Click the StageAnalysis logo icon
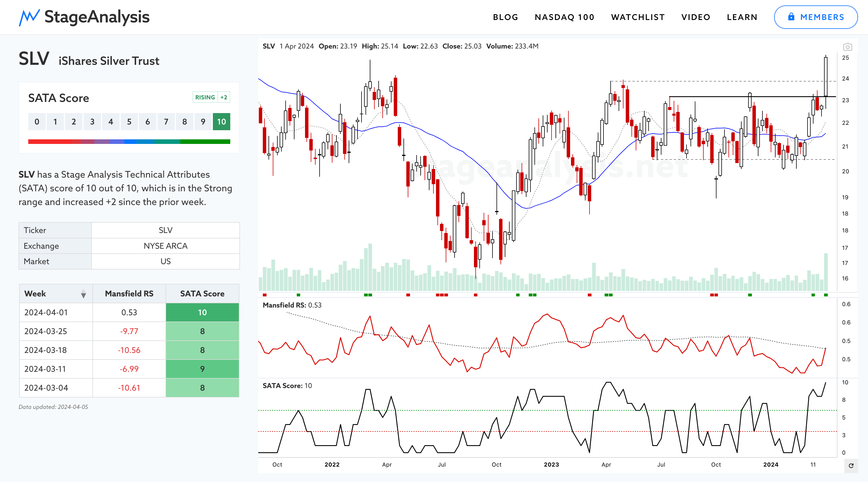Viewport: 868px width, 482px height. point(29,17)
